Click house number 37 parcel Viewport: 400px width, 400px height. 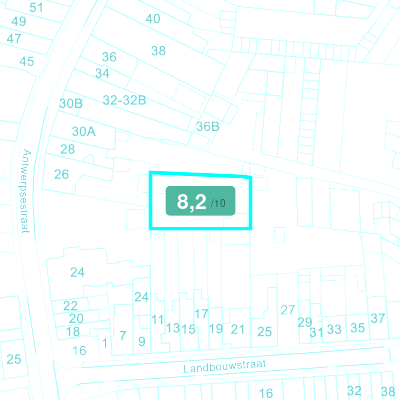378,318
